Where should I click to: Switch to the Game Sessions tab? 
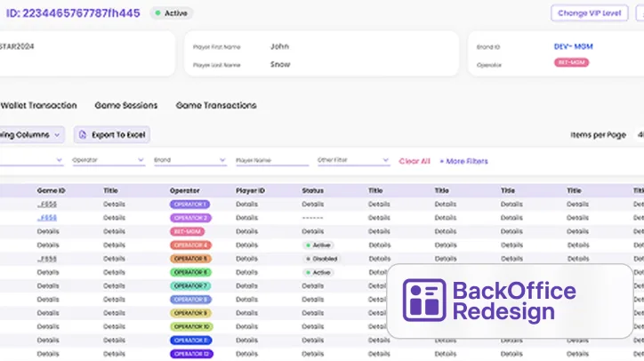point(126,106)
